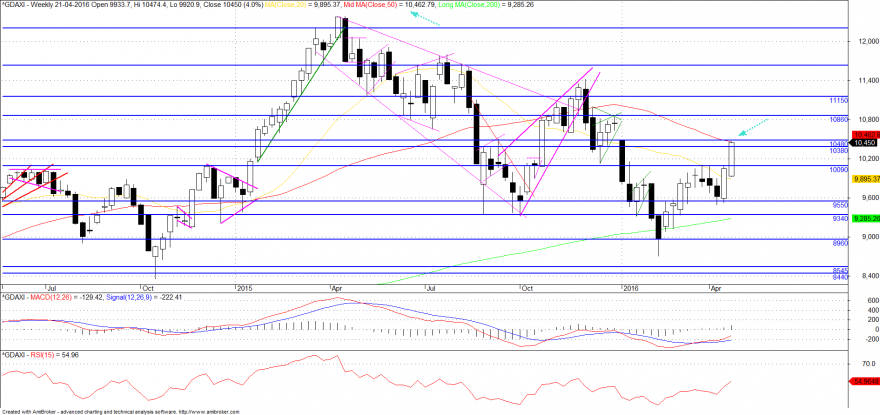The height and width of the screenshot is (415, 880).
Task: Click the 2015 date axis label
Action: coord(244,288)
